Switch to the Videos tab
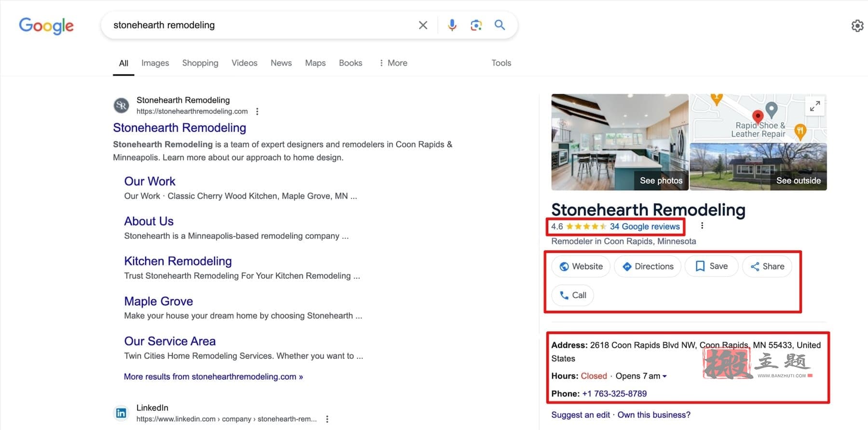This screenshot has height=430, width=868. (x=244, y=63)
